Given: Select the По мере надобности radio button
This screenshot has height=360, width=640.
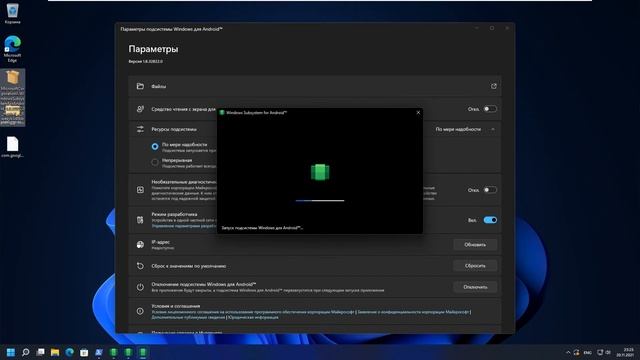Looking at the screenshot, I should 155,146.
